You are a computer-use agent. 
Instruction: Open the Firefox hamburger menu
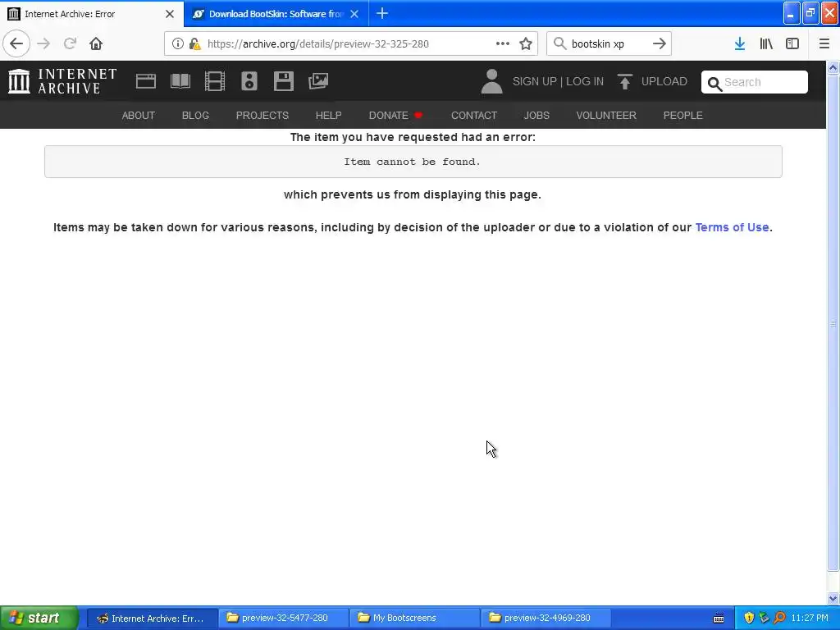824,43
